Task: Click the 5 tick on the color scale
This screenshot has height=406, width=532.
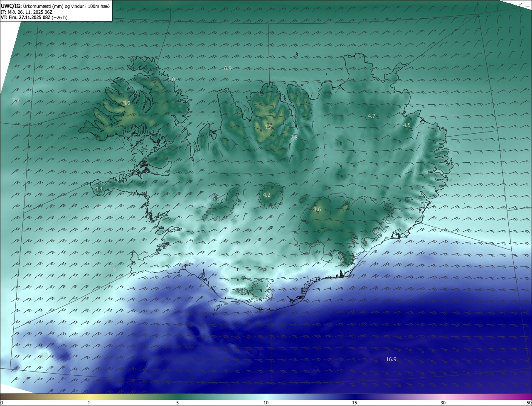Action: tap(177, 403)
